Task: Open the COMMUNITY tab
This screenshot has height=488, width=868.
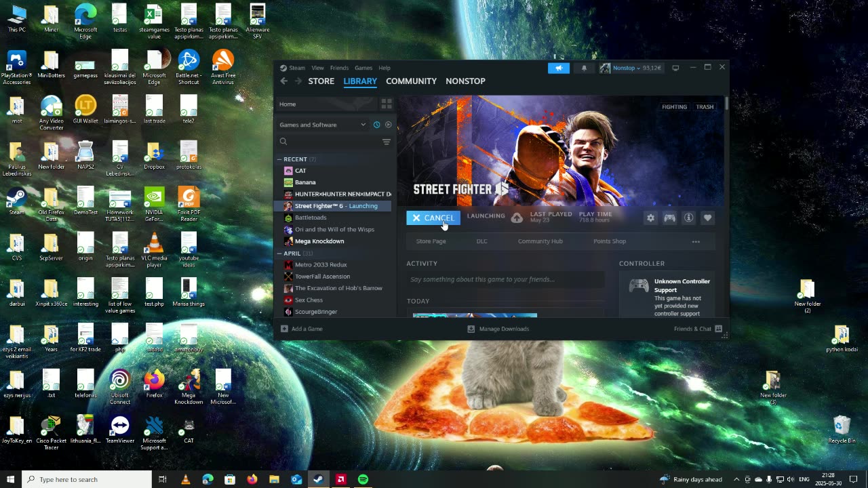Action: [x=412, y=81]
